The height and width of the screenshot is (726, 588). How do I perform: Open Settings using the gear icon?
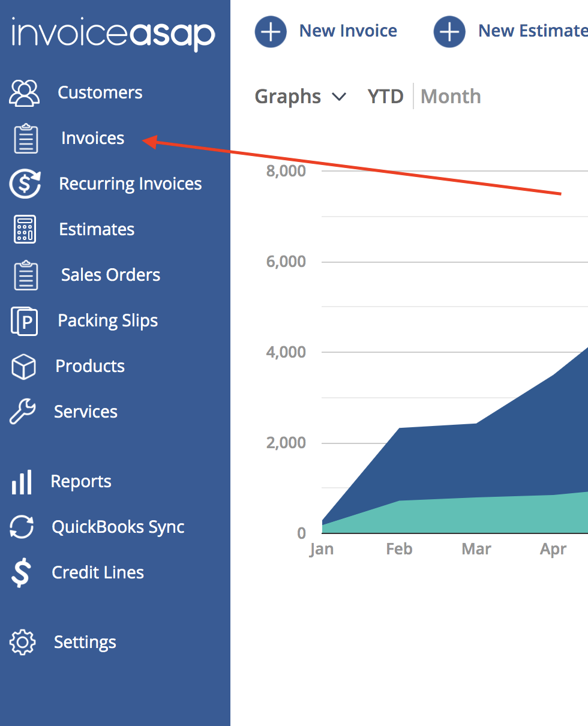pos(22,642)
